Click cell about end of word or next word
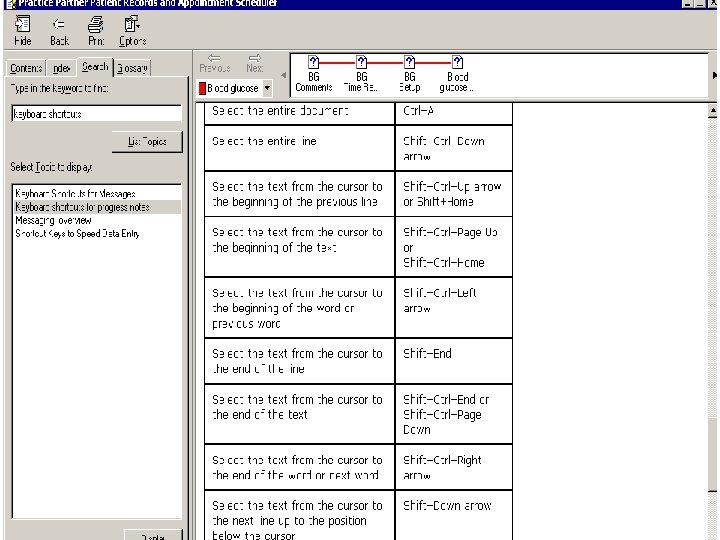 point(299,467)
